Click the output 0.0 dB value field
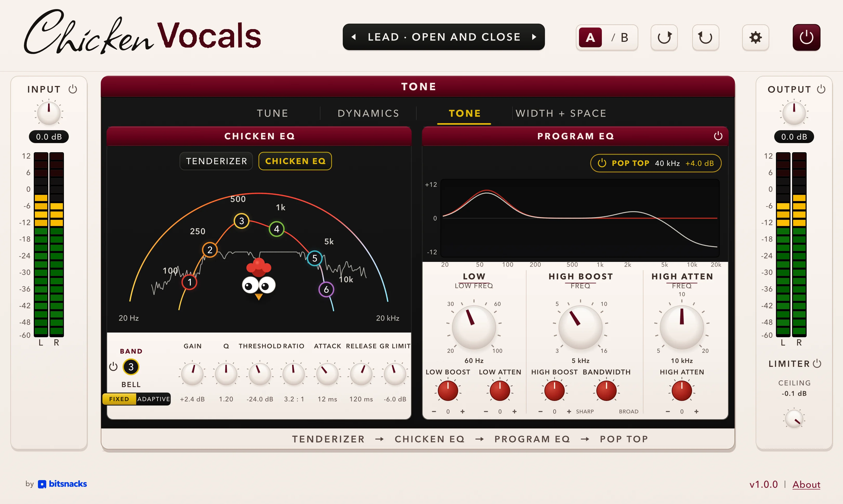This screenshot has width=843, height=504. (x=794, y=137)
